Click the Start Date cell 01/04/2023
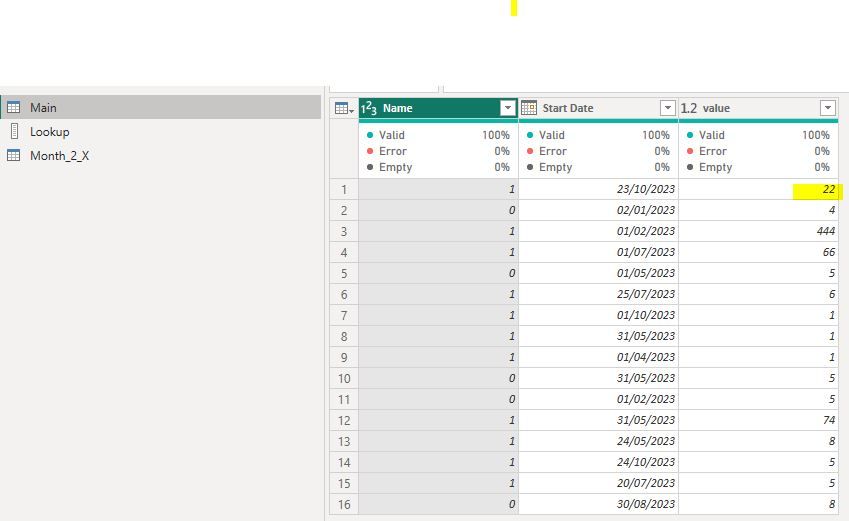Screen dimensions: 849x521 pyautogui.click(x=598, y=357)
